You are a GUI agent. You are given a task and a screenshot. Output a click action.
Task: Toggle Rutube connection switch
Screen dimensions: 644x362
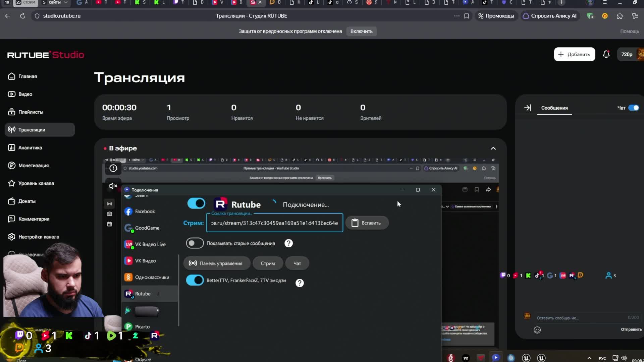pos(196,203)
